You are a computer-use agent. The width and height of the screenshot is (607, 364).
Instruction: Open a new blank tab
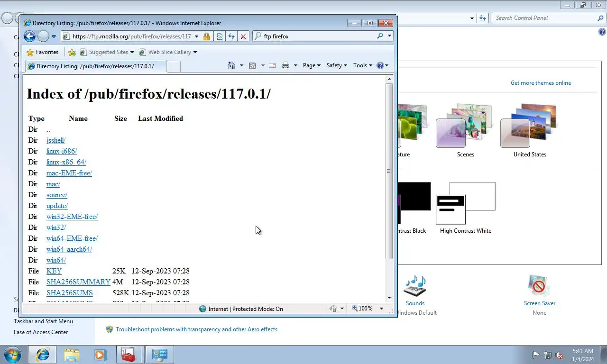[174, 67]
